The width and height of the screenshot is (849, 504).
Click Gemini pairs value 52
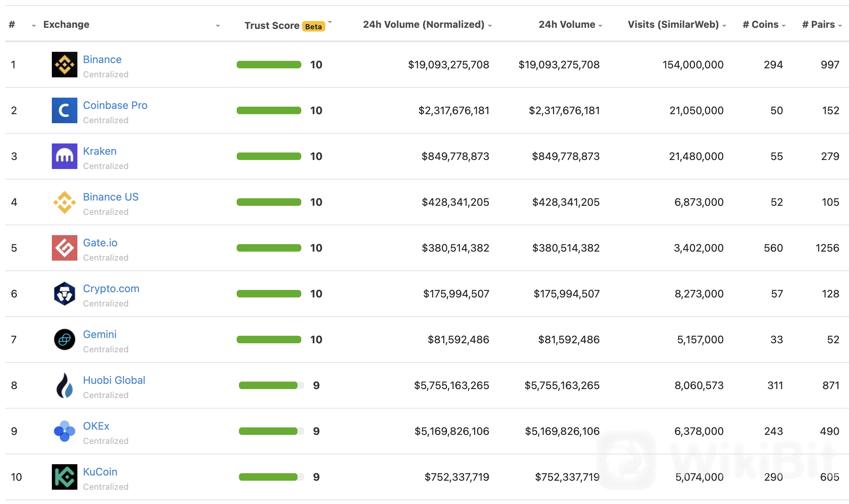(833, 340)
